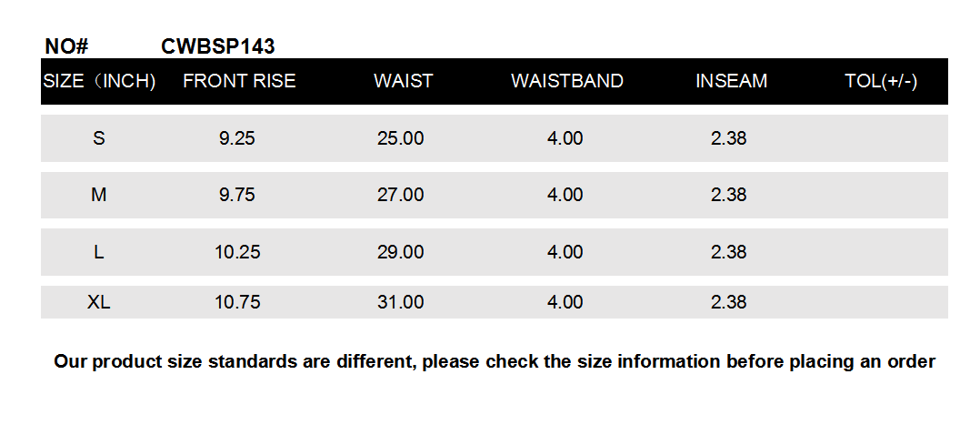This screenshot has height=425, width=980.
Task: Click the waistband 4.00 in the S row
Action: (x=565, y=138)
